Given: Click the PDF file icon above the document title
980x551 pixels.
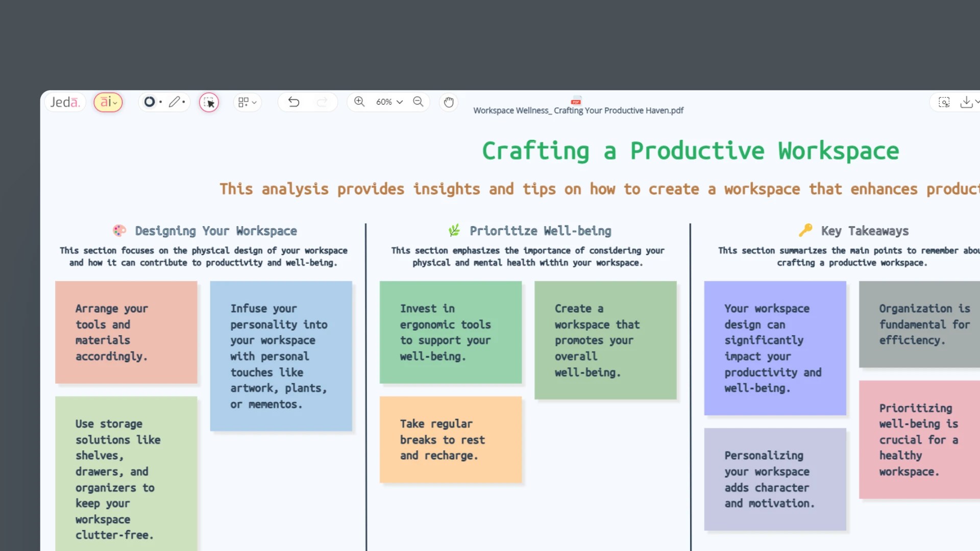Looking at the screenshot, I should pyautogui.click(x=576, y=101).
